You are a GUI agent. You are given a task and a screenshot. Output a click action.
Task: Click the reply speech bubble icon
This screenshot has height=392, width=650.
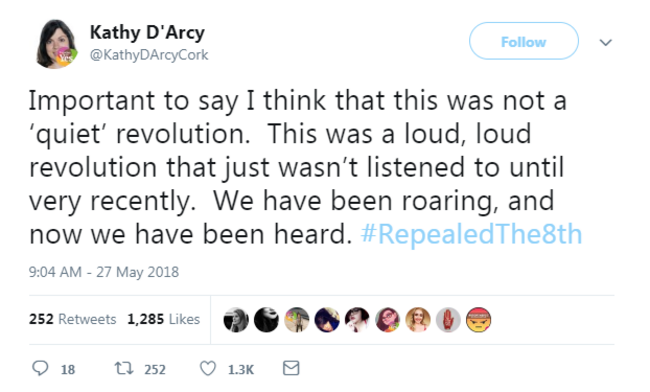(40, 368)
